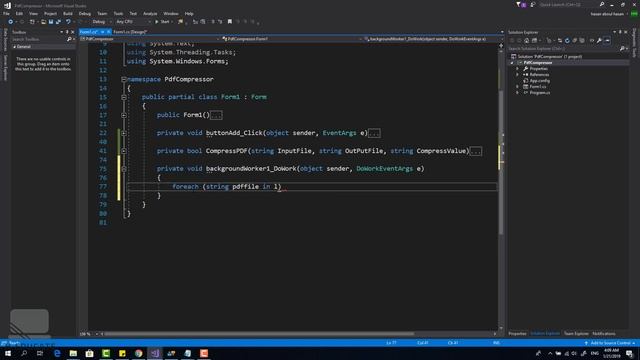Close the Toolbox panel
This screenshot has width=640, height=360.
coord(73,32)
